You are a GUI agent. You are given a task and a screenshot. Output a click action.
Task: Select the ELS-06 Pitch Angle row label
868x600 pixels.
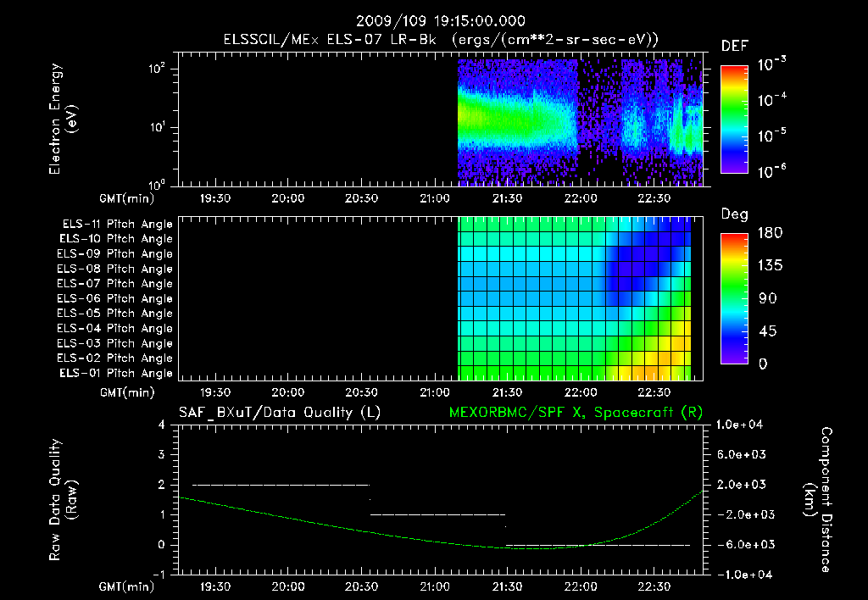[114, 298]
